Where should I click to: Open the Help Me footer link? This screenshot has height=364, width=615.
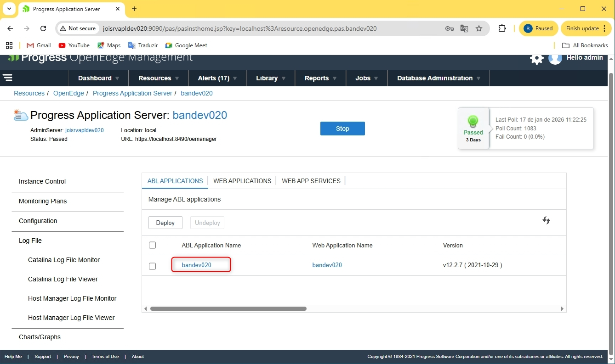(13, 357)
